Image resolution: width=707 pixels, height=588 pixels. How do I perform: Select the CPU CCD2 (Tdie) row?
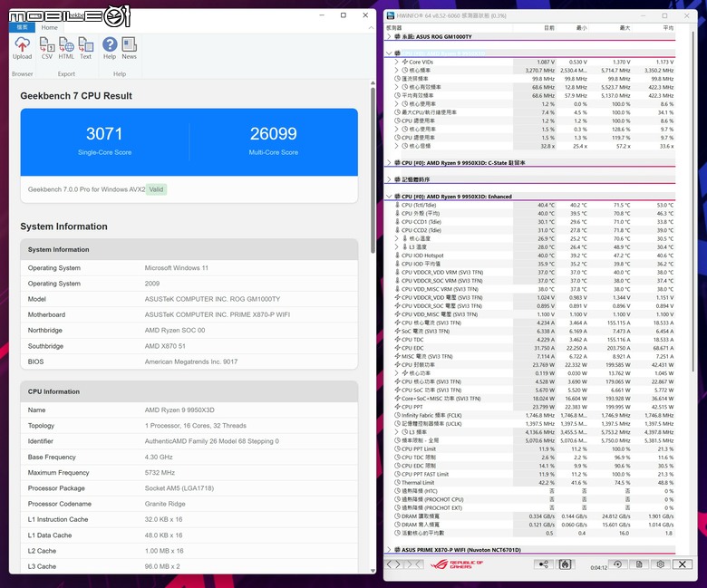tap(530, 230)
